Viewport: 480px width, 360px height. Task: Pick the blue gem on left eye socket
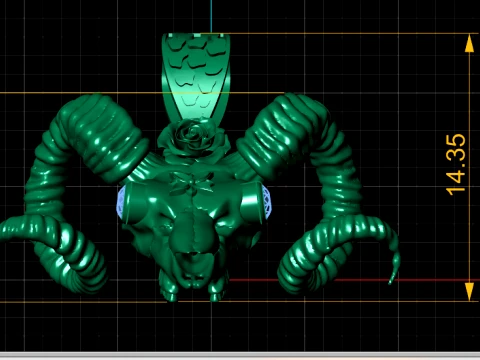click(x=121, y=204)
